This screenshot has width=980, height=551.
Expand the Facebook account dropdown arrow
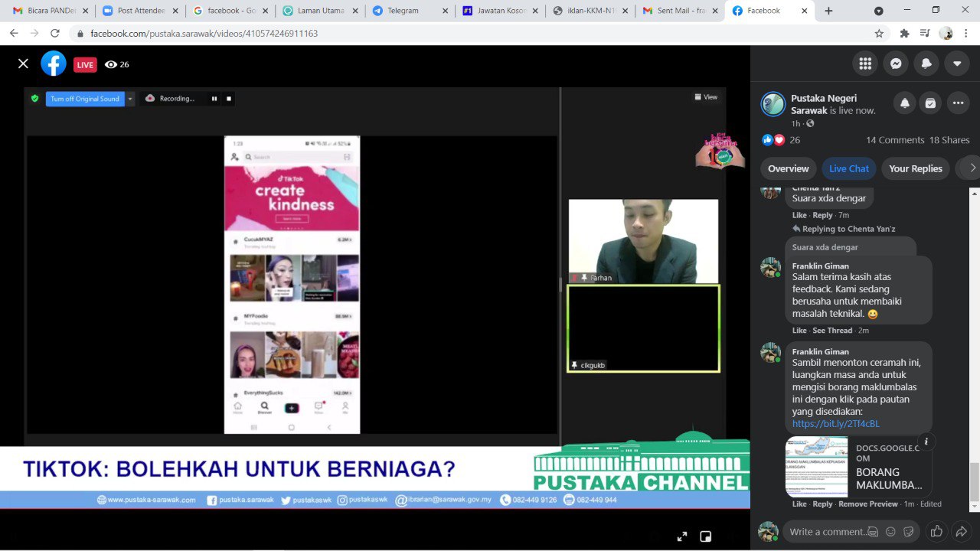[x=957, y=64]
